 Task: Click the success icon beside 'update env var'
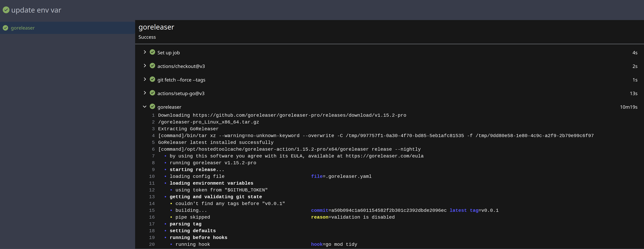coord(6,10)
